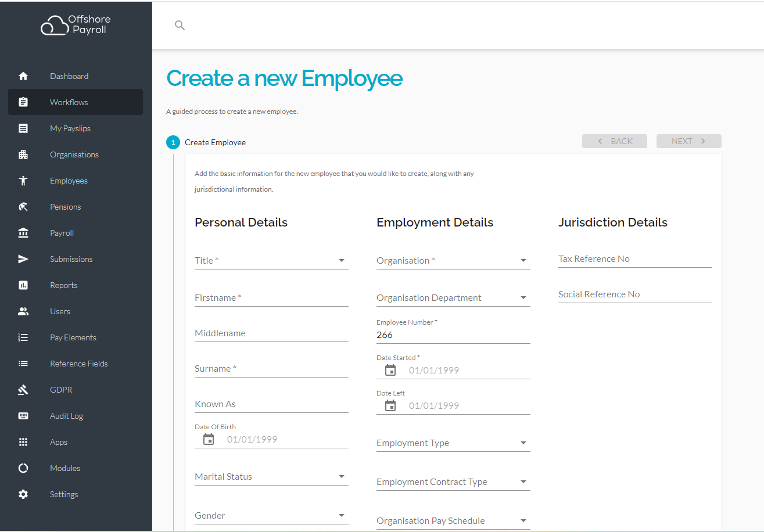Open the Title dropdown
Viewport: 764px width, 532px height.
point(271,260)
